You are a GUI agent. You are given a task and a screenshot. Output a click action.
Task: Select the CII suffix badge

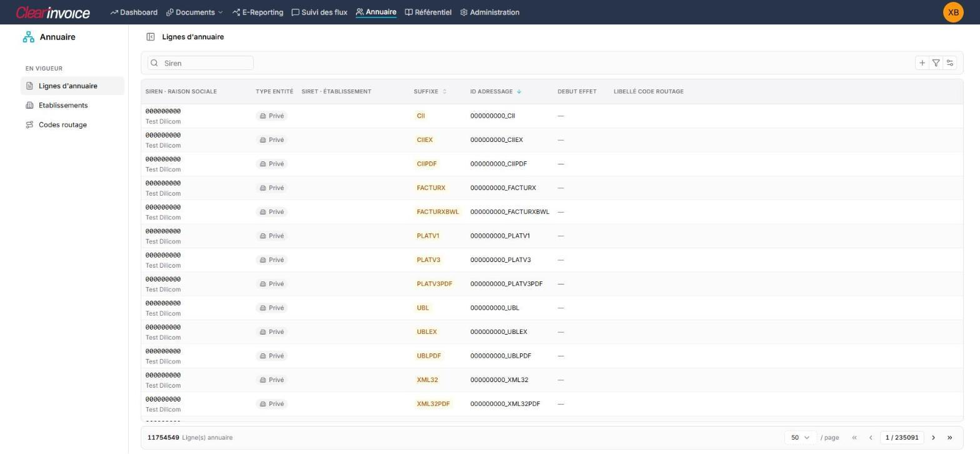(x=421, y=116)
